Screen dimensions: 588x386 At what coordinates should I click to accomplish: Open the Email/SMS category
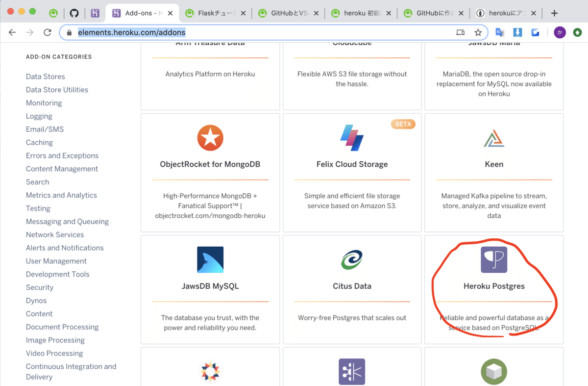click(x=45, y=129)
